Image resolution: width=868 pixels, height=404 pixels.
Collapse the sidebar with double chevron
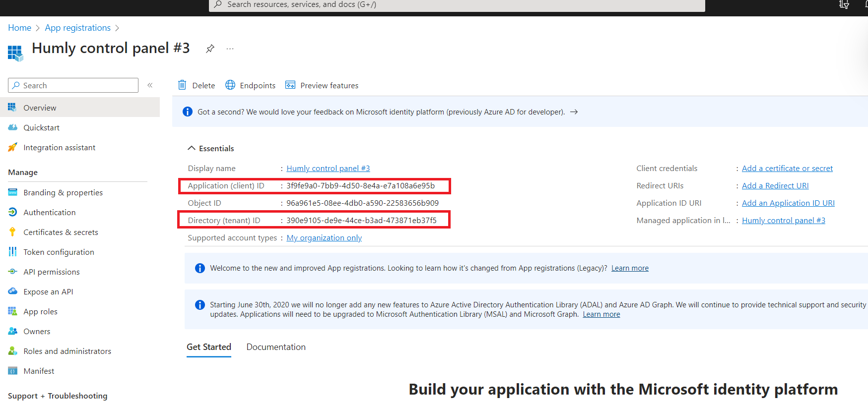pos(150,85)
